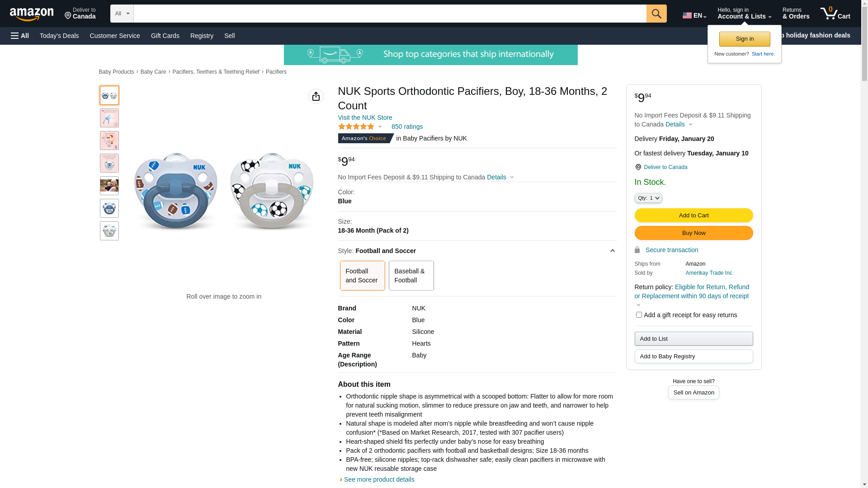
Task: Click the magnifying glass search button
Action: coord(656,14)
